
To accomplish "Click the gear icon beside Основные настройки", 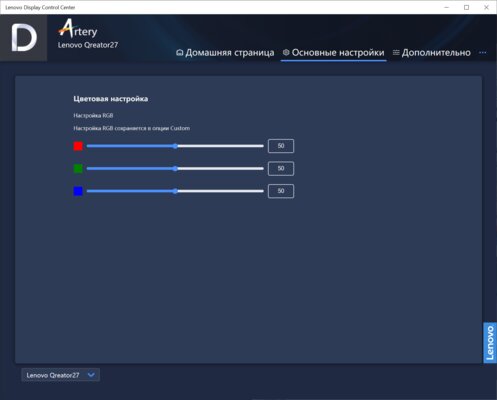I will coord(286,52).
